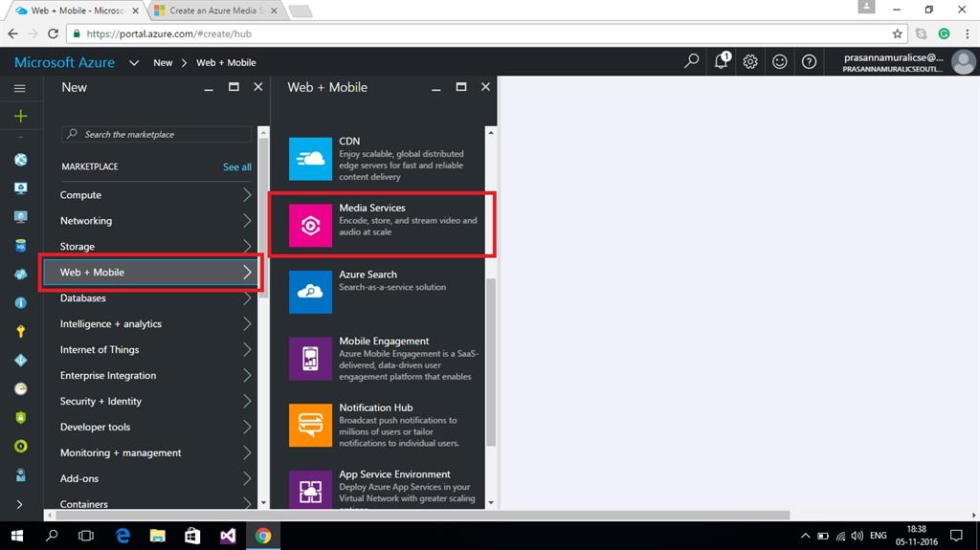The width and height of the screenshot is (980, 550).
Task: Click the Azure Search title
Action: tap(367, 275)
